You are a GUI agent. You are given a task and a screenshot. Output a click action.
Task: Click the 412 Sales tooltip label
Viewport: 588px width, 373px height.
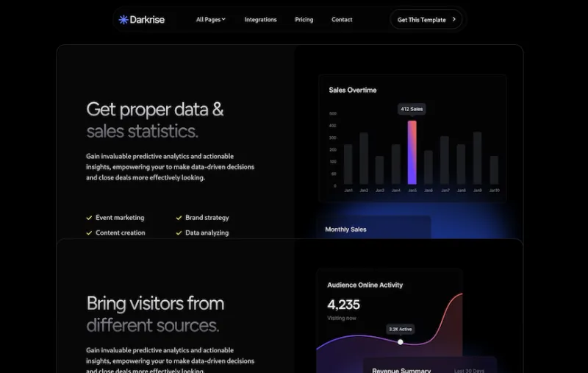tap(412, 109)
